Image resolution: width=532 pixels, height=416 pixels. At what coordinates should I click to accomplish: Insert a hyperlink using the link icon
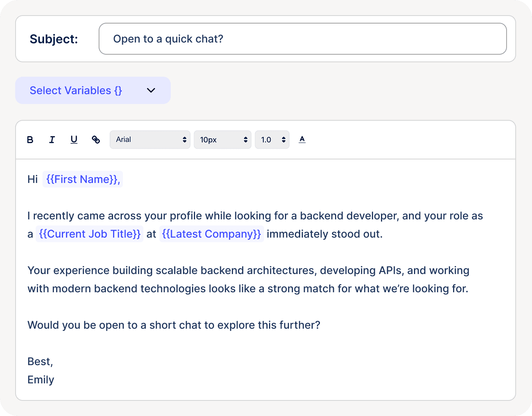click(96, 140)
